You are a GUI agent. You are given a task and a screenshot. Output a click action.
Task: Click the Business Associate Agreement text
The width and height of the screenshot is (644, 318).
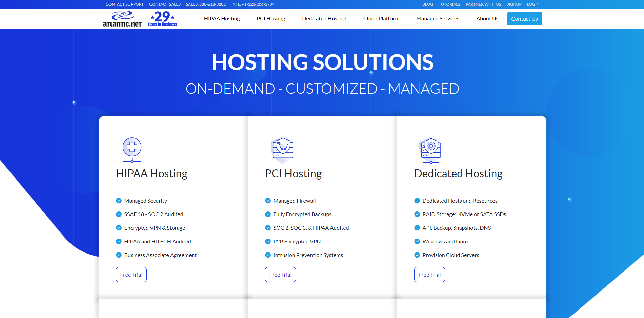(x=160, y=255)
